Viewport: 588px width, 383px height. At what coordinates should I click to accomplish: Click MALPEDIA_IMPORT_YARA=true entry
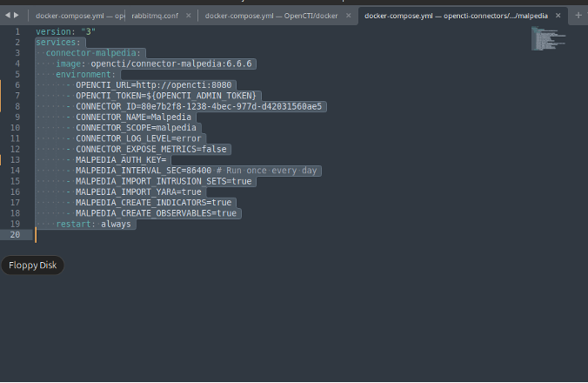[x=138, y=191]
